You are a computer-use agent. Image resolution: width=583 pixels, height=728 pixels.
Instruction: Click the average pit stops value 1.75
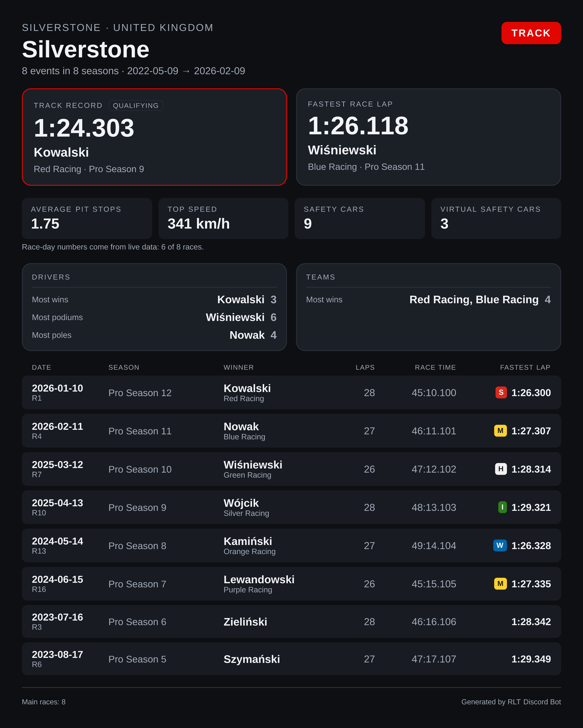click(45, 224)
